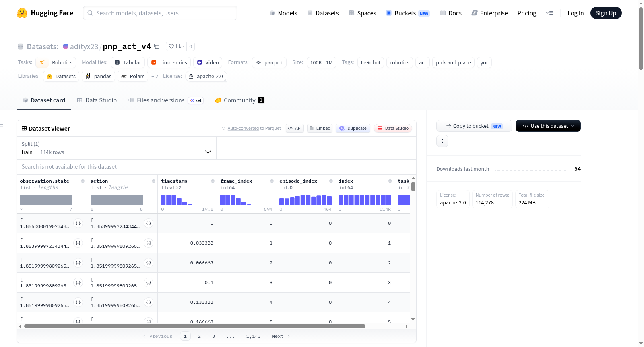Sort by the frame_index column

click(x=272, y=181)
